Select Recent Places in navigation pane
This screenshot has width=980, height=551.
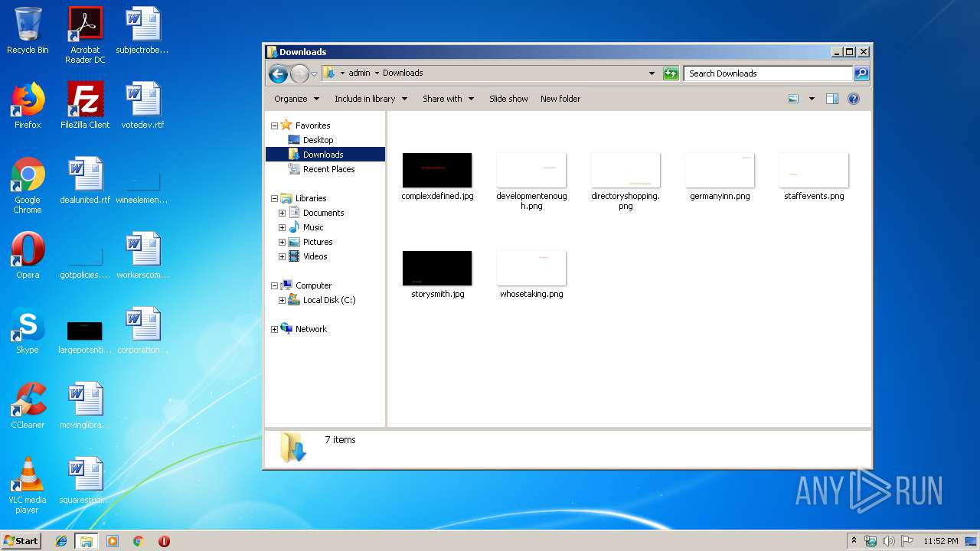(x=328, y=169)
